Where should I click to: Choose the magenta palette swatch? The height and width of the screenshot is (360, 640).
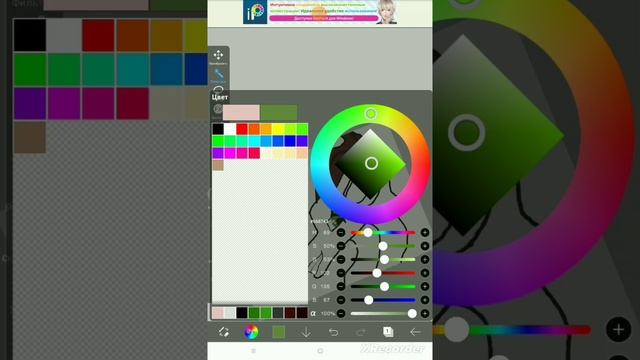(x=230, y=153)
